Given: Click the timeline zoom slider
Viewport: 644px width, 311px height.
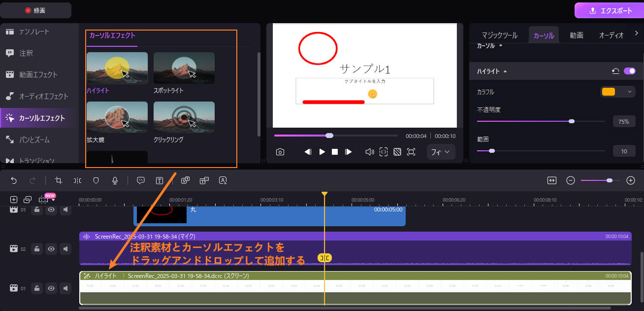Looking at the screenshot, I should tap(600, 180).
